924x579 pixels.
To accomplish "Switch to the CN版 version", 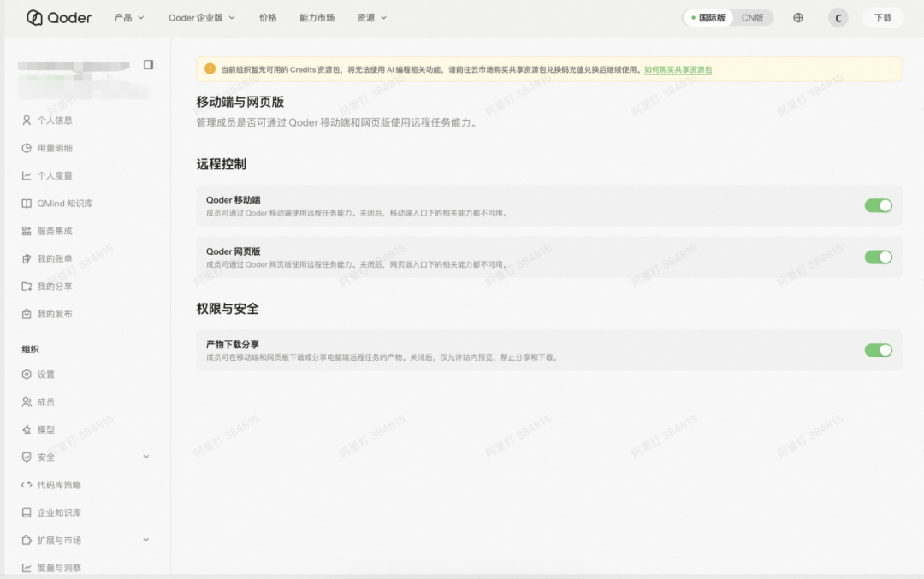I will [753, 18].
